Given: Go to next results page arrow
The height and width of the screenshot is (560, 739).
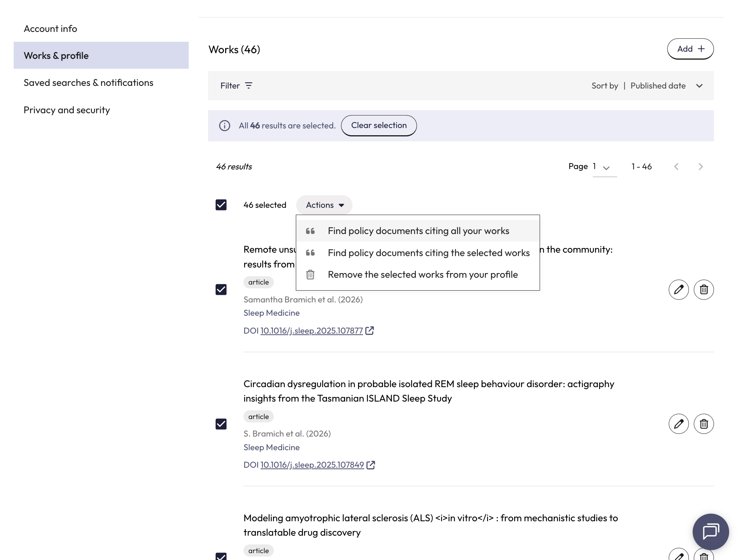Looking at the screenshot, I should click(x=701, y=167).
